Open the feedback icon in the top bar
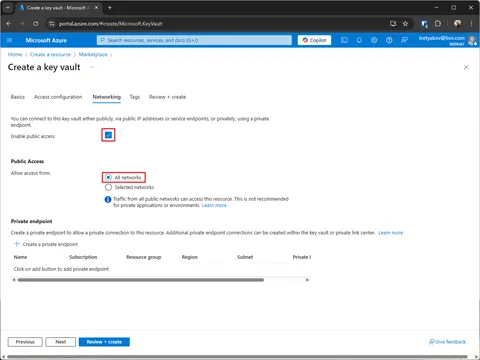The height and width of the screenshot is (360, 480). click(404, 40)
